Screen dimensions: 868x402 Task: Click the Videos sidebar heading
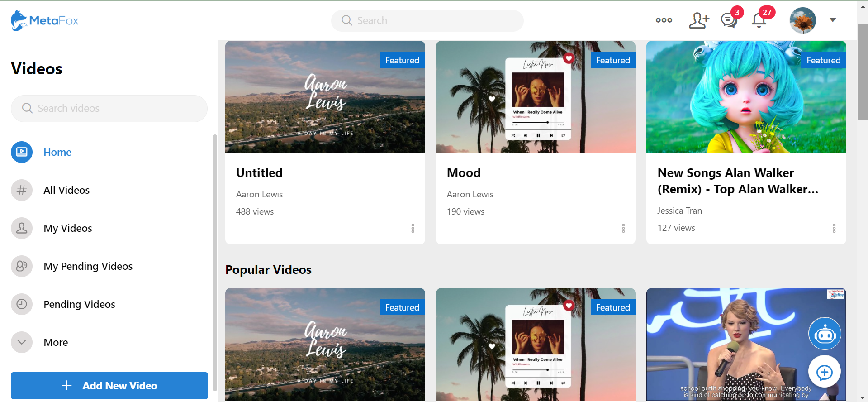pyautogui.click(x=37, y=69)
